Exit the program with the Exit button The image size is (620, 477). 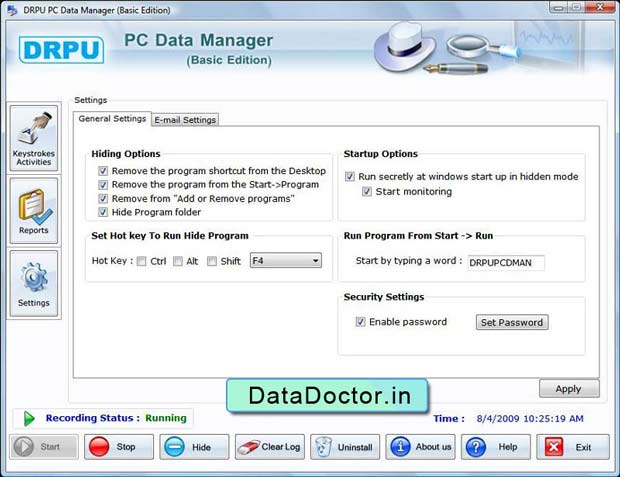[x=573, y=447]
